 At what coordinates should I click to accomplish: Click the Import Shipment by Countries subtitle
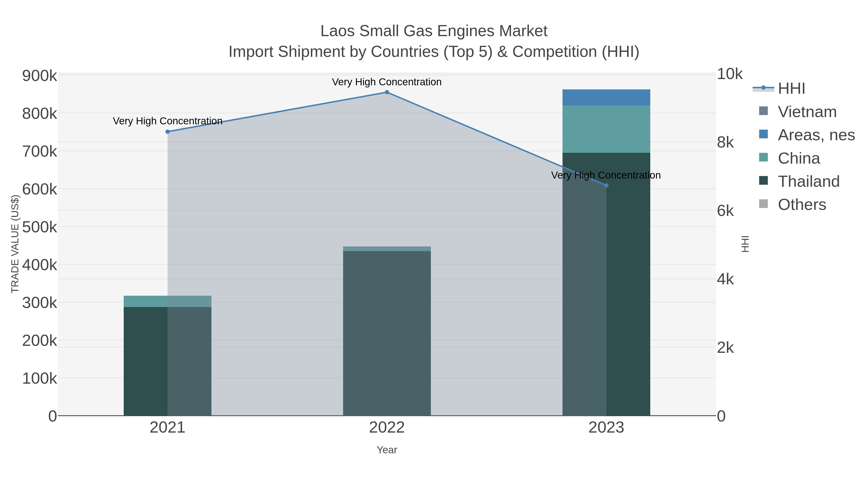(x=434, y=52)
